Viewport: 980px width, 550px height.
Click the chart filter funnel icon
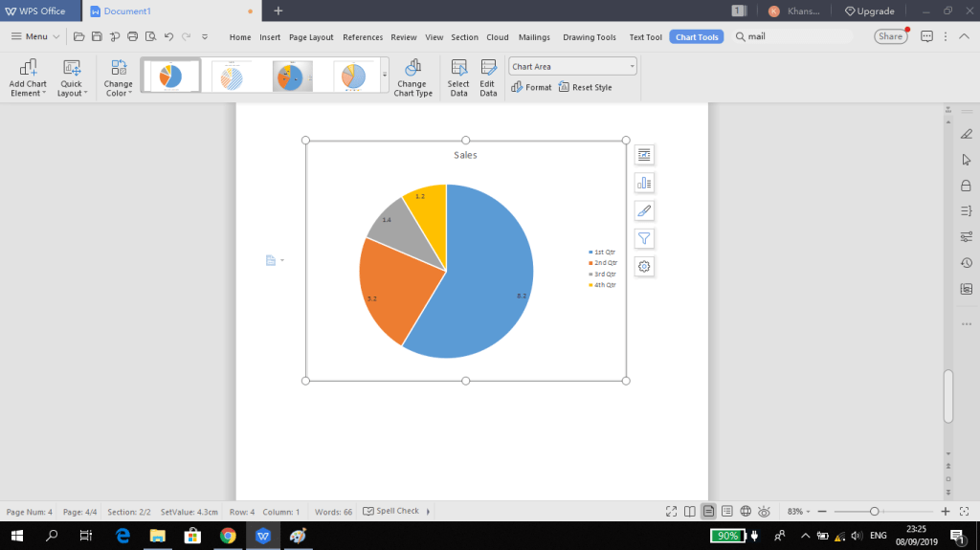[x=644, y=238]
